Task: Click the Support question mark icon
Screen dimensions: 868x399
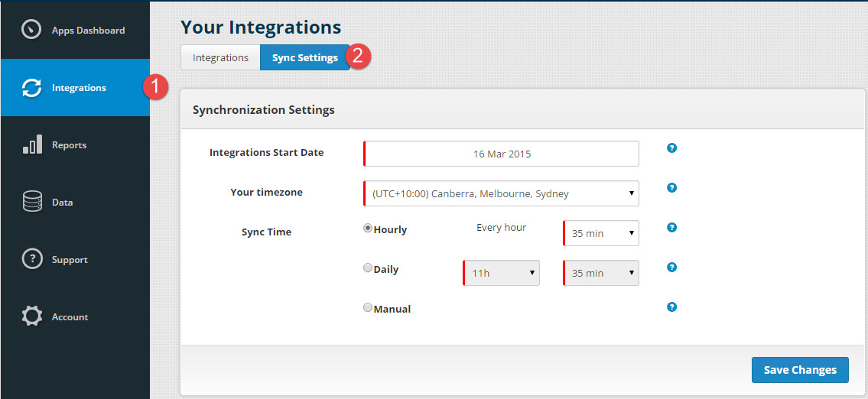Action: 31,260
